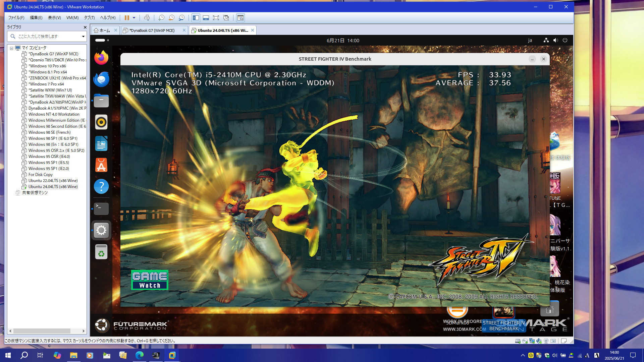
Task: Open Trash in the Ubuntu dock
Action: (101, 252)
